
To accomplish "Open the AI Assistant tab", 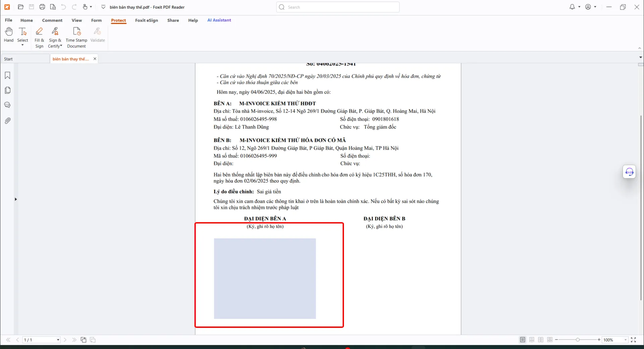I will (219, 20).
